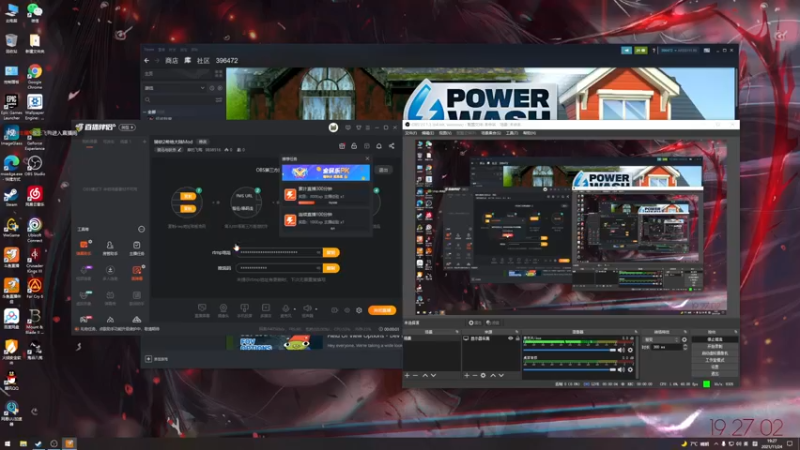The image size is (800, 450).
Task: Open settings gear of first OBS mixer channel
Action: (630, 351)
